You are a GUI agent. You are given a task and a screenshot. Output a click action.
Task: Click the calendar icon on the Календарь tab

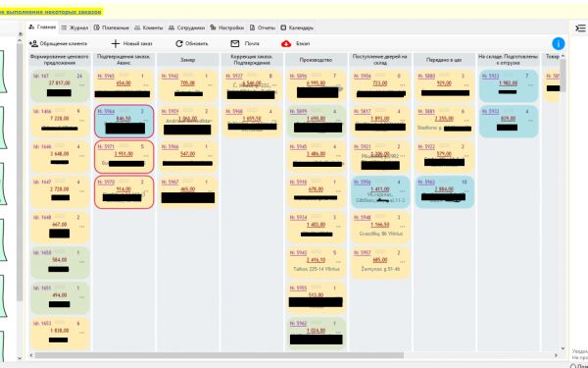tap(283, 27)
